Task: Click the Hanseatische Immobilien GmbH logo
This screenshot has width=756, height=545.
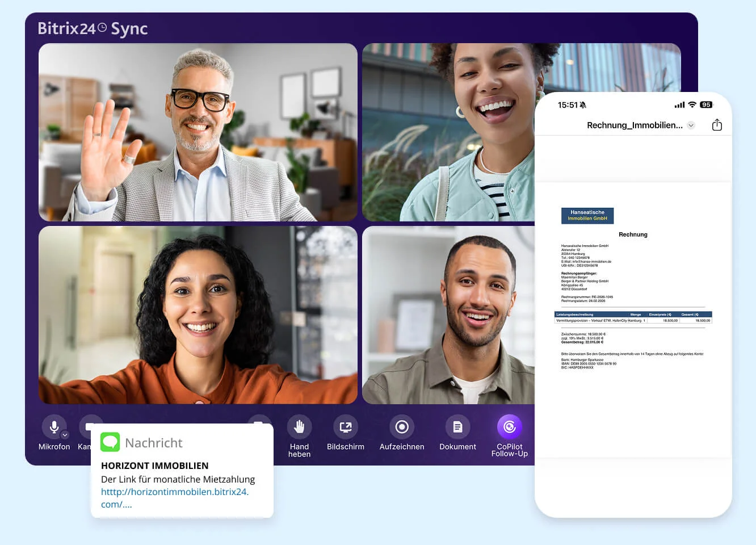Action: [587, 216]
